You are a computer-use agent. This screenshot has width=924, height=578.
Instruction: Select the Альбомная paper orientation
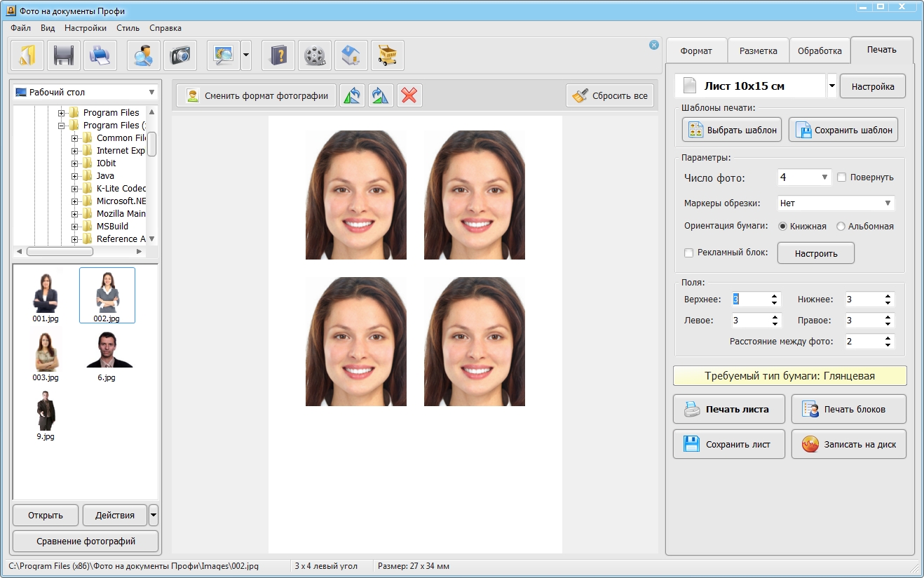(x=841, y=227)
